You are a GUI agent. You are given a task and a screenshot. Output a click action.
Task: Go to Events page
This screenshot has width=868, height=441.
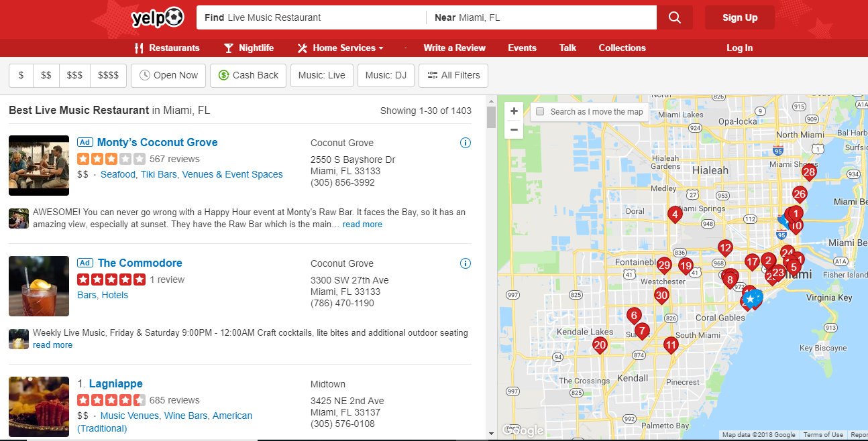[x=522, y=48]
